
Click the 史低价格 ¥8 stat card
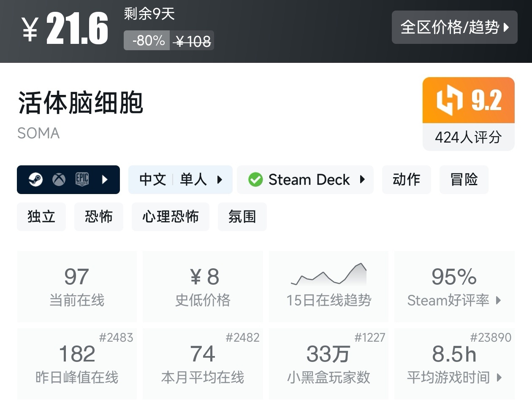pyautogui.click(x=203, y=286)
